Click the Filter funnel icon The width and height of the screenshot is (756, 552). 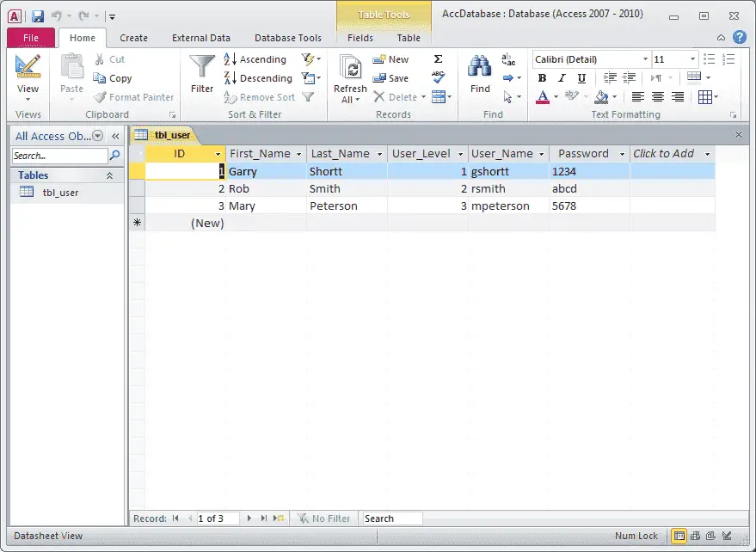pyautogui.click(x=201, y=67)
